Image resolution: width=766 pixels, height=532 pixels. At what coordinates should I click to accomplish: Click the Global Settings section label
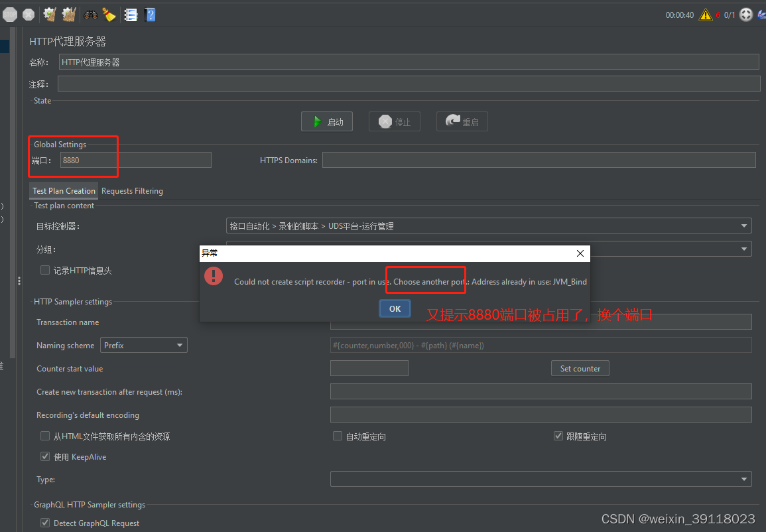tap(60, 145)
